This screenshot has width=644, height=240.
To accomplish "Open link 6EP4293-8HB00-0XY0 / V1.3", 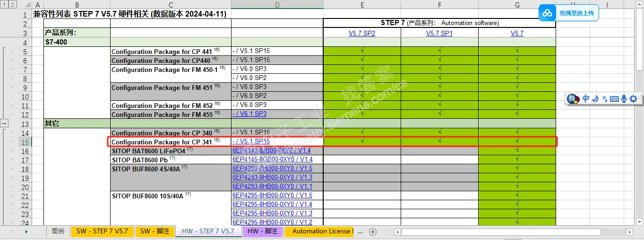I will click(272, 178).
